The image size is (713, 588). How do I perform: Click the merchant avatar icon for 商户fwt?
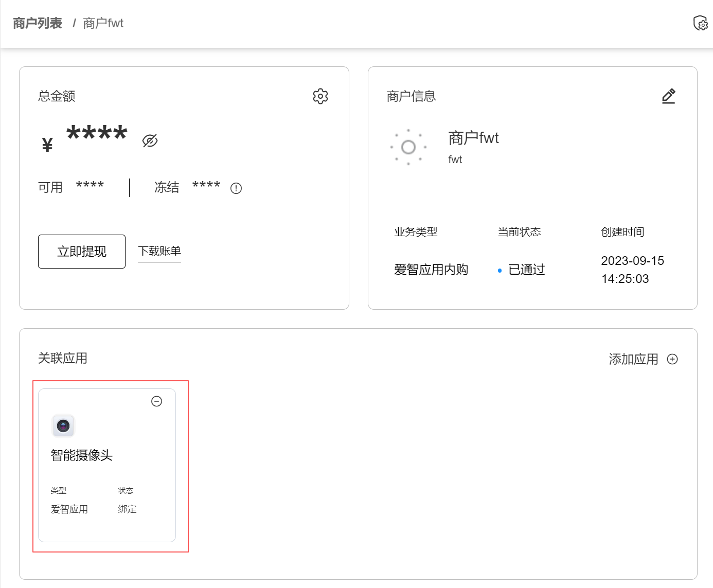(x=408, y=148)
